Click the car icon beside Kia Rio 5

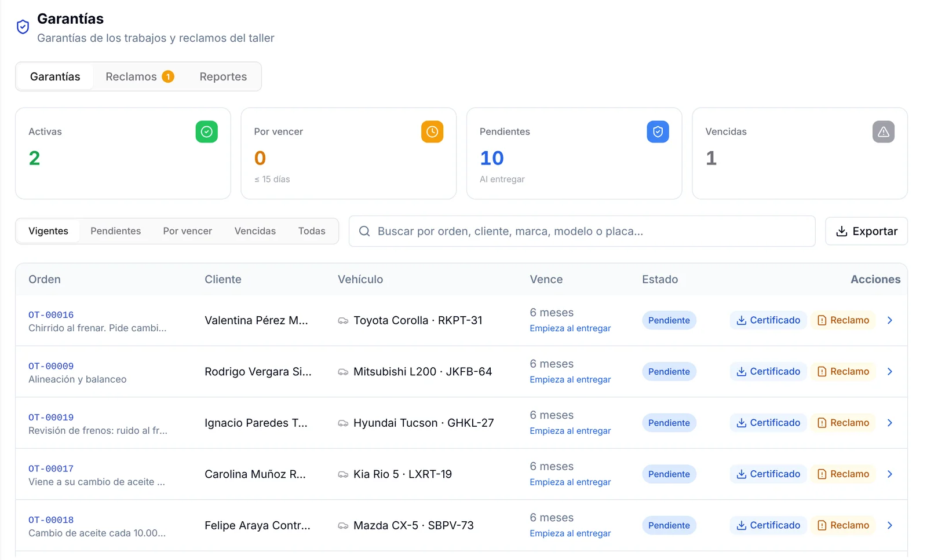[x=343, y=474]
